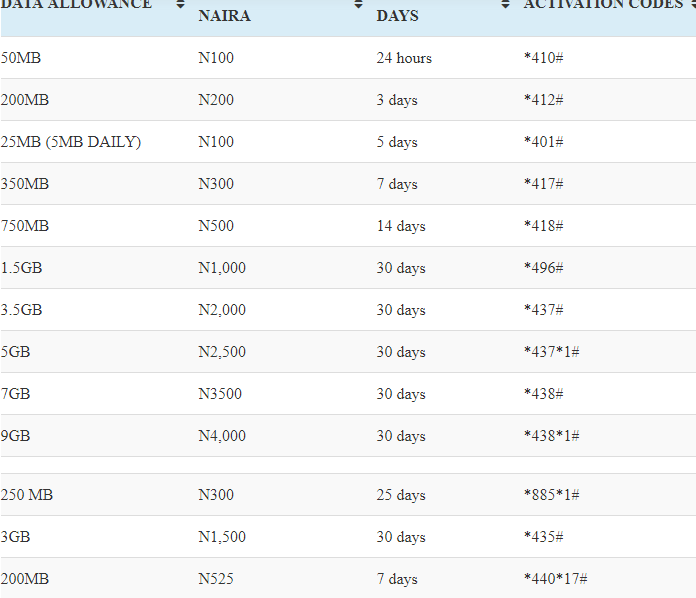696x598 pixels.
Task: Click the *885*1# activation code
Action: 551,495
